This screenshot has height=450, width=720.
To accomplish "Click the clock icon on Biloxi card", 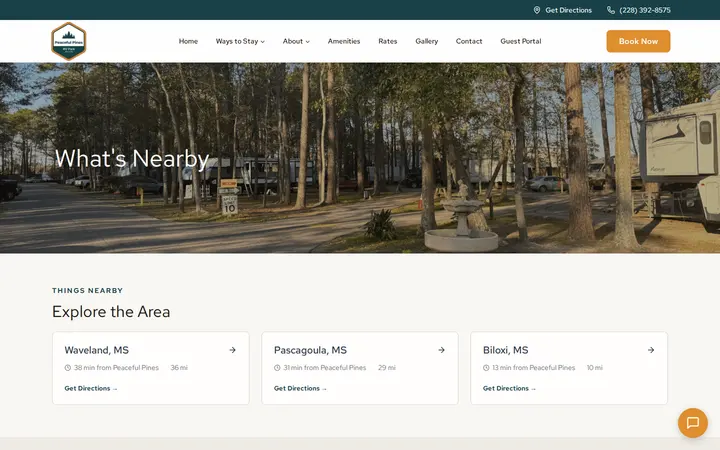I will [486, 368].
